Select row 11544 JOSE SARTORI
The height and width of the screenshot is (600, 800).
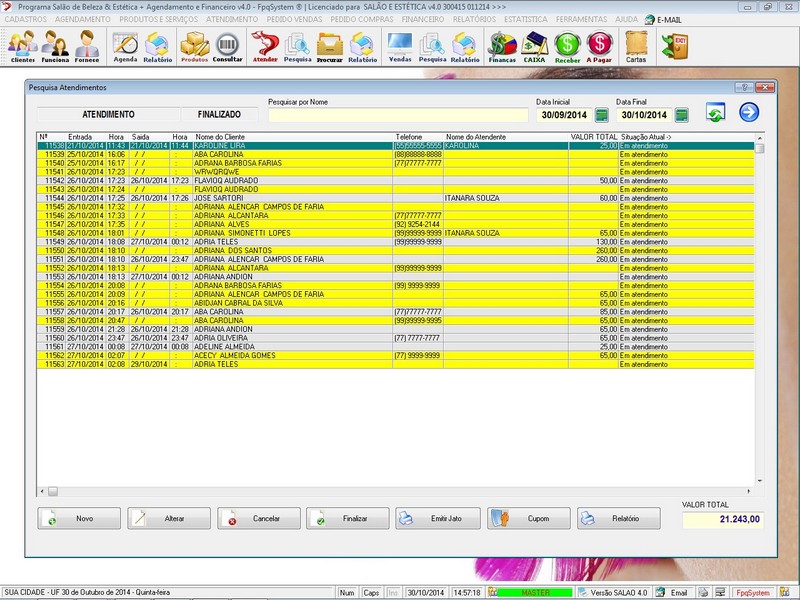(x=395, y=198)
